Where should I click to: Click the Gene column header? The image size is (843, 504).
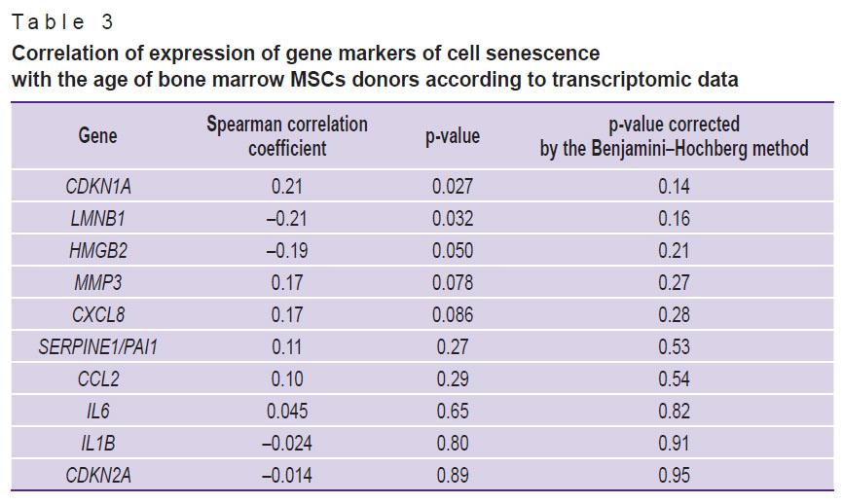pos(97,136)
